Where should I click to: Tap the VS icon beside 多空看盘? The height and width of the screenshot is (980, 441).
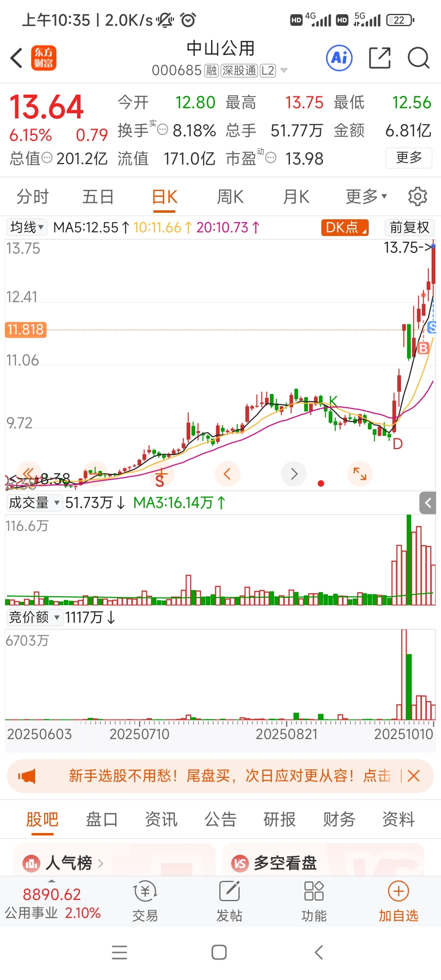(x=240, y=863)
